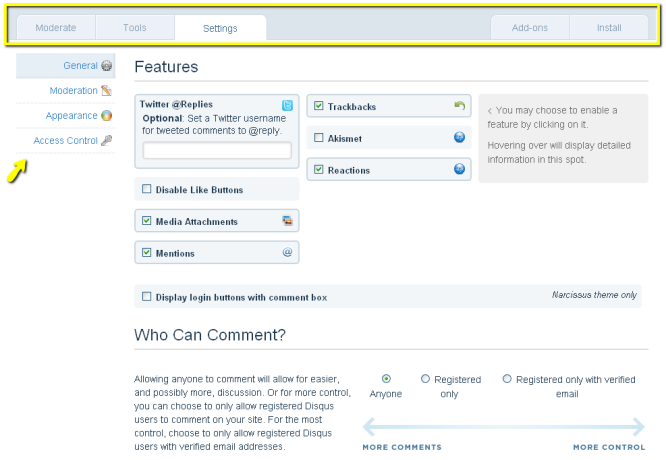This screenshot has width=666, height=460.
Task: Uncheck the Media Attachments checkbox
Action: (147, 221)
